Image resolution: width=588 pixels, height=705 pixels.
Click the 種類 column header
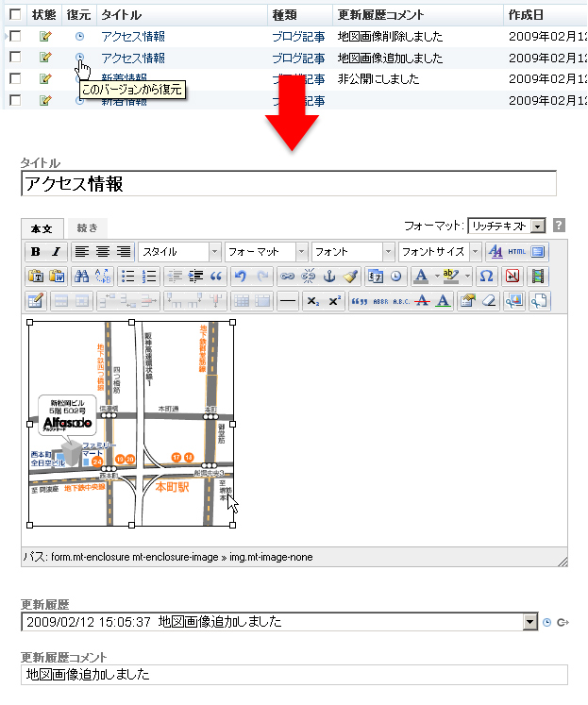(284, 15)
